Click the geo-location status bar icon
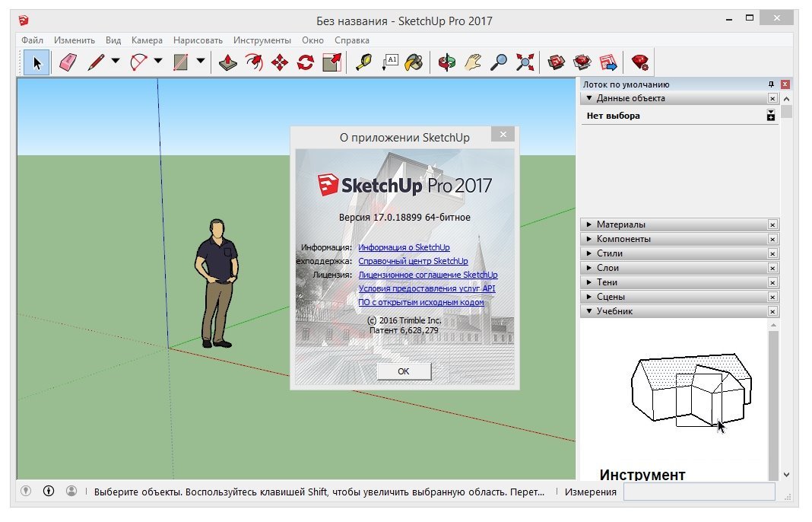 pos(26,491)
